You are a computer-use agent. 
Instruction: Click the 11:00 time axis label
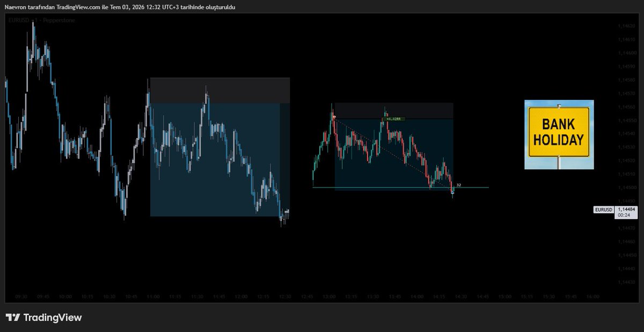click(153, 296)
